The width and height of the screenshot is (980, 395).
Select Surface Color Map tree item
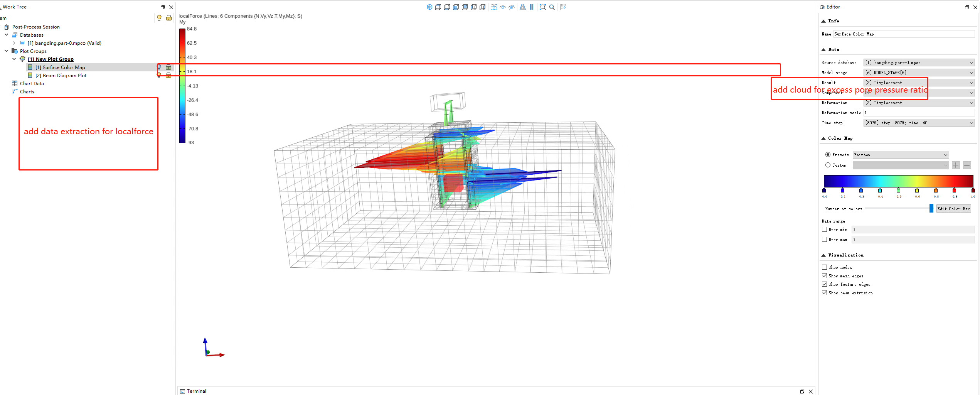[60, 67]
